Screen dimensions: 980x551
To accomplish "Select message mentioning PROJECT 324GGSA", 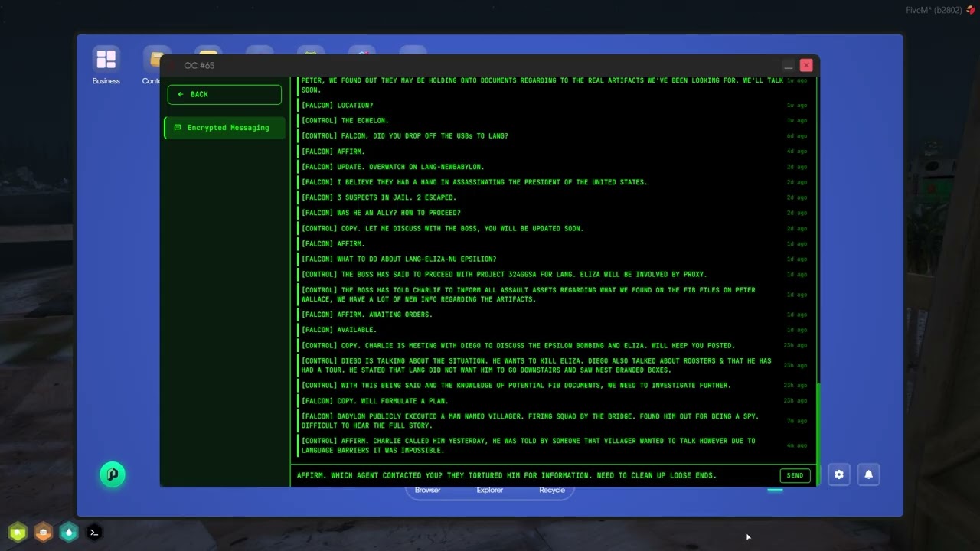I will coord(553,274).
